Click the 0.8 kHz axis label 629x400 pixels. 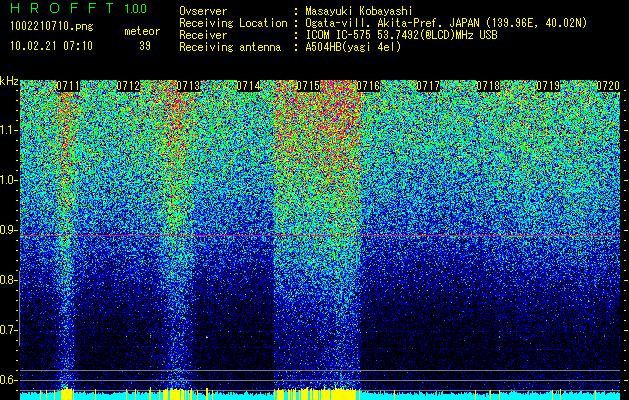click(x=9, y=280)
